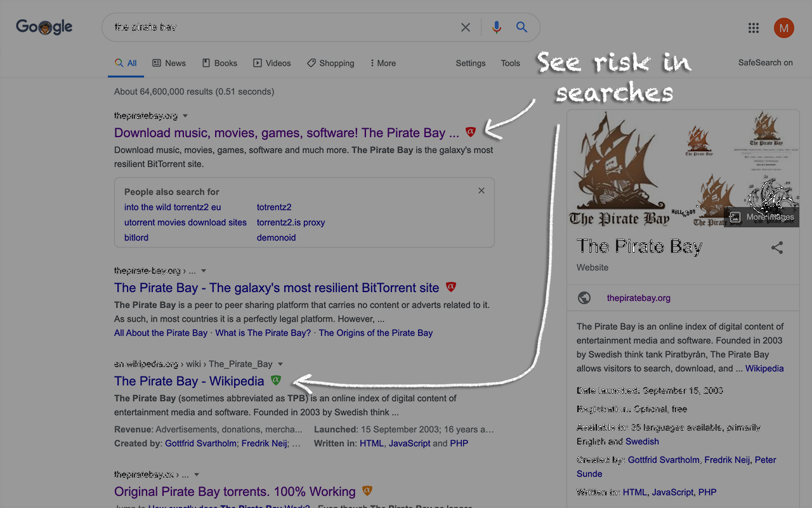Open Gottfrid Svartholm link in knowledge panel
The image size is (812, 508).
664,460
